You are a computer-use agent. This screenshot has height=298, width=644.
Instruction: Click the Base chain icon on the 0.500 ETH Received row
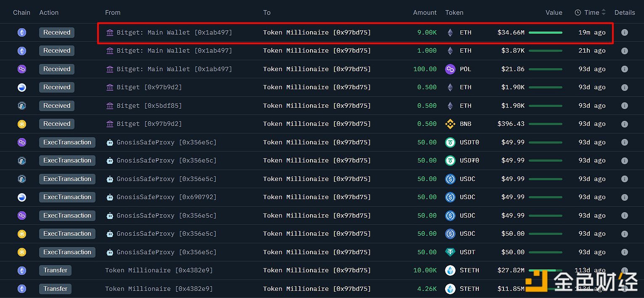22,87
